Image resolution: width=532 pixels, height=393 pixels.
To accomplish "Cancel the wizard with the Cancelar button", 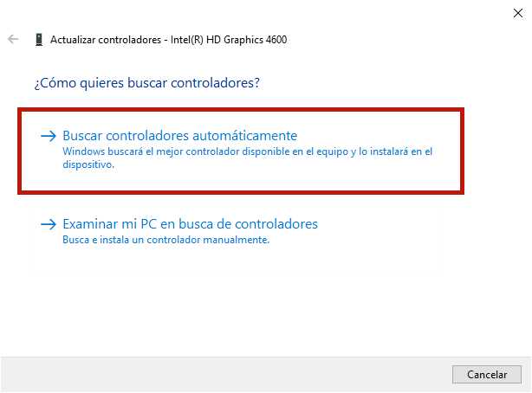I will [x=487, y=374].
